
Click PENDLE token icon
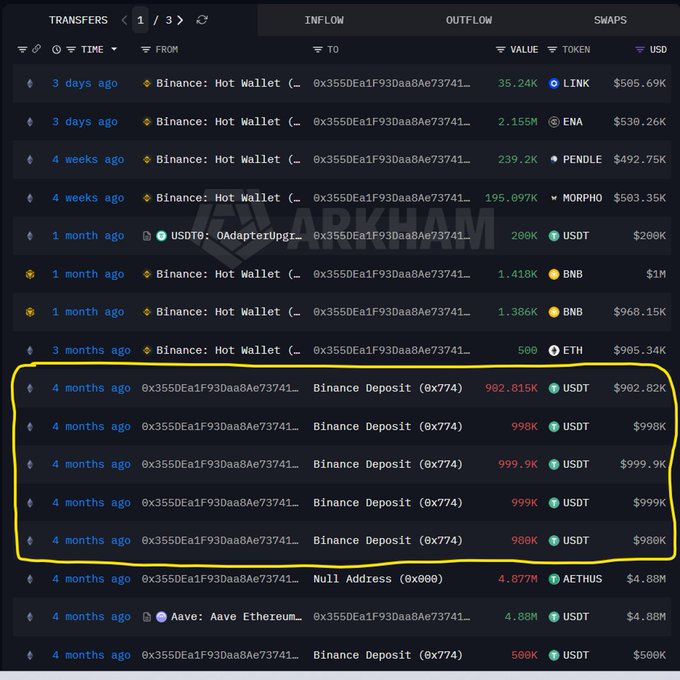click(554, 160)
